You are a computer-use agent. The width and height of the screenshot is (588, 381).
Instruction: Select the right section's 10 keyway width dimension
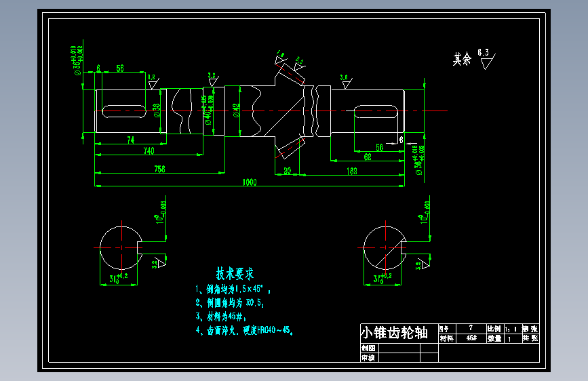(x=424, y=213)
